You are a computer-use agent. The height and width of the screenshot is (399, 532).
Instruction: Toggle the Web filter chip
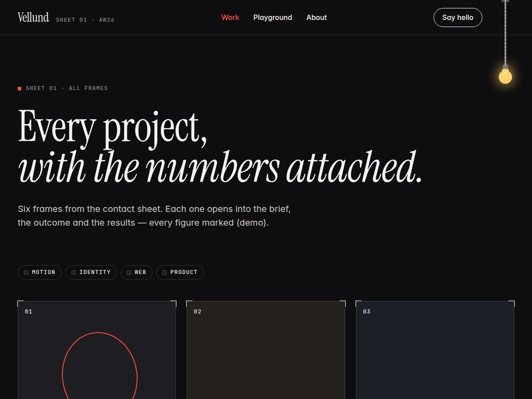tap(137, 272)
